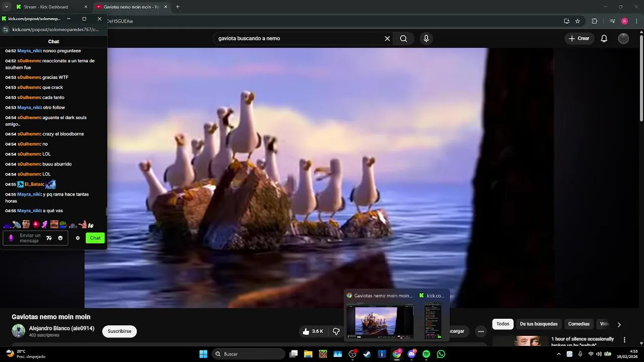
Task: Open OBS Studio from the taskbar
Action: pos(353,354)
